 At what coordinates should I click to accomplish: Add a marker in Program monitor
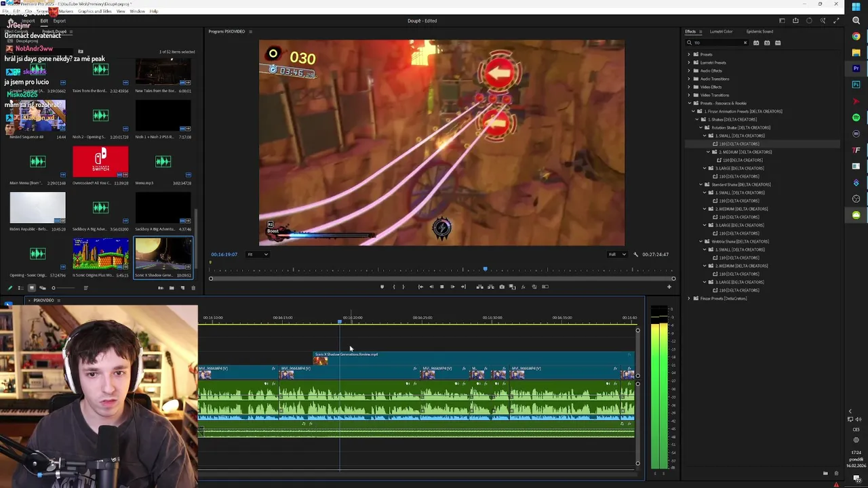(x=382, y=287)
